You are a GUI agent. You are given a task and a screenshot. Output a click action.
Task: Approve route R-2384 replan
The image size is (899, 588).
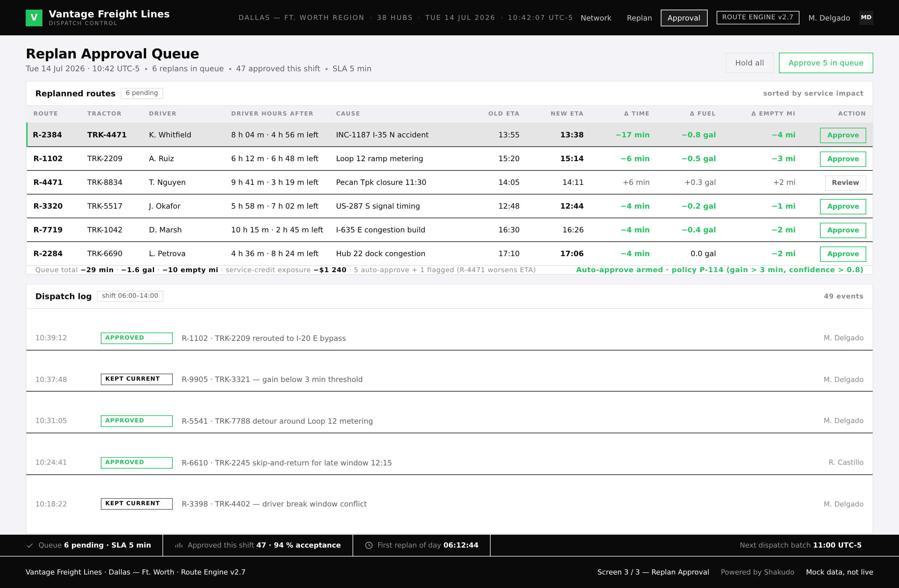843,135
